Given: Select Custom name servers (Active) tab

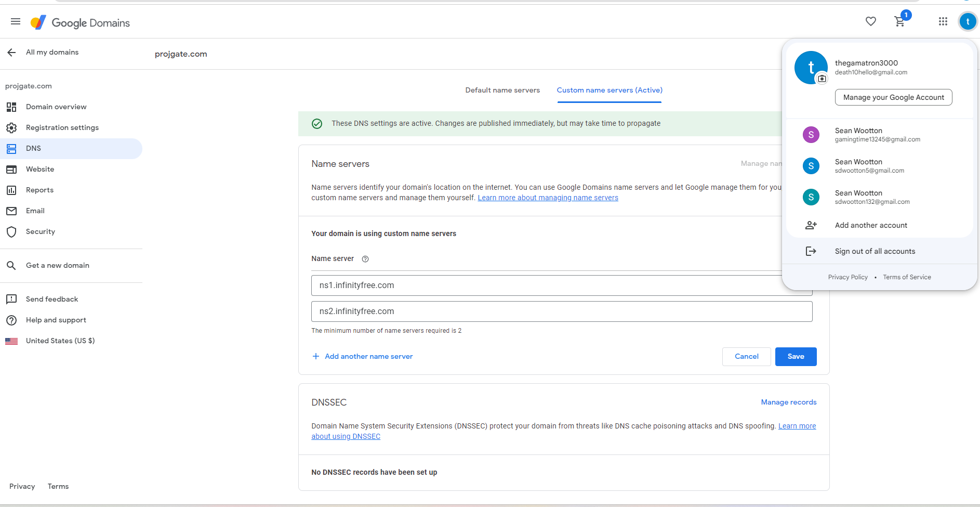Looking at the screenshot, I should pos(610,90).
